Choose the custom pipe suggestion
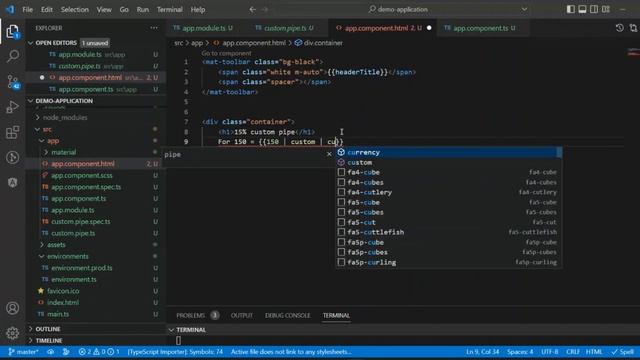The height and width of the screenshot is (360, 640). click(448, 162)
